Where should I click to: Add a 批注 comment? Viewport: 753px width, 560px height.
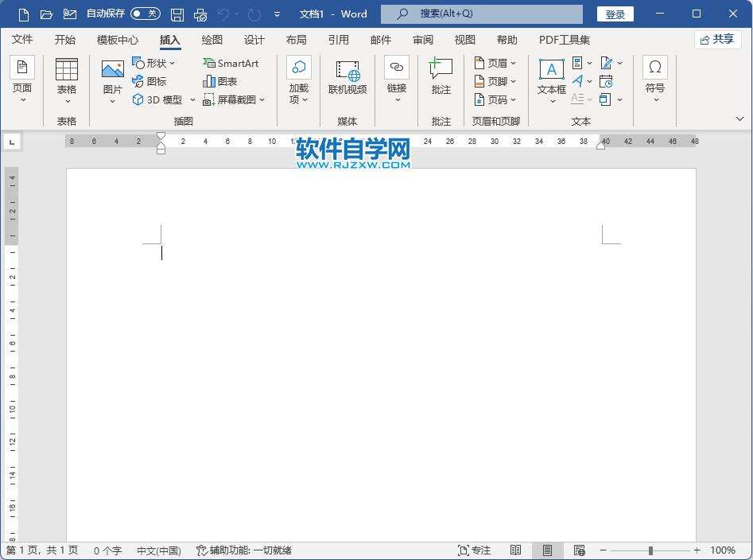click(x=441, y=78)
